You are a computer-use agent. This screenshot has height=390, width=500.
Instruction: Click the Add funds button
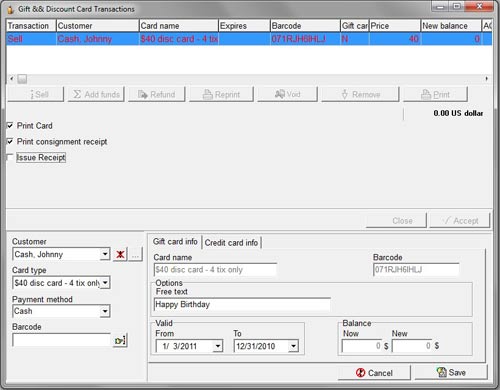96,94
